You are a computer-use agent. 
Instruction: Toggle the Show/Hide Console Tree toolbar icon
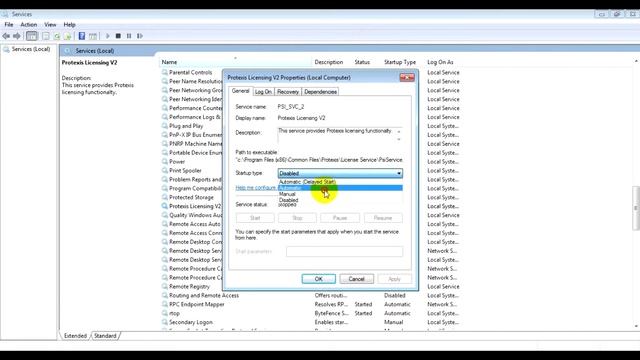[x=31, y=36]
